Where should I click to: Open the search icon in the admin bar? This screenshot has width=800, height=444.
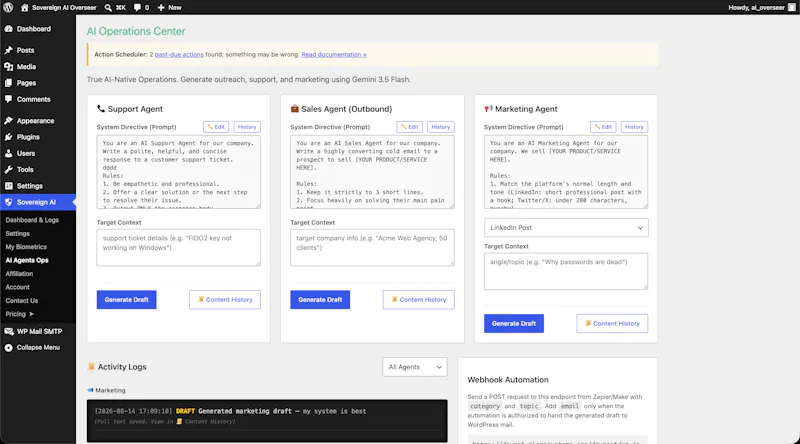coord(115,8)
